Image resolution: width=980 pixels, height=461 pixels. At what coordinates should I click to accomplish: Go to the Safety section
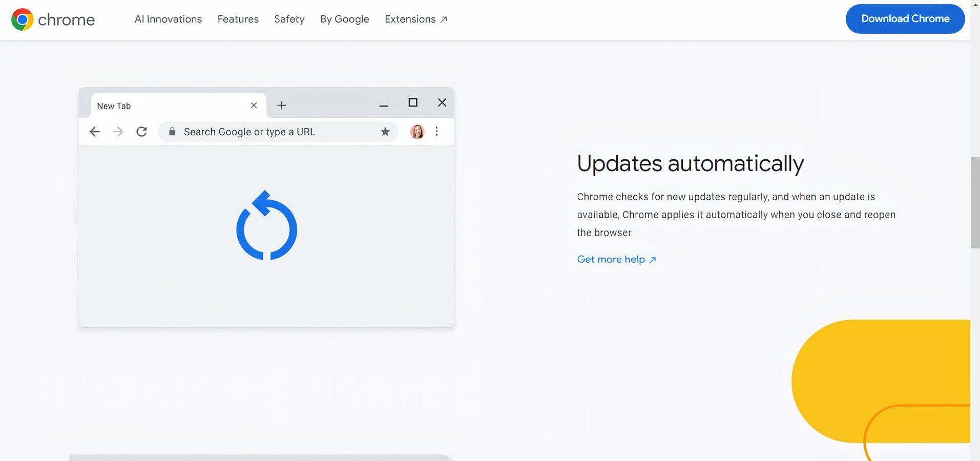(289, 19)
